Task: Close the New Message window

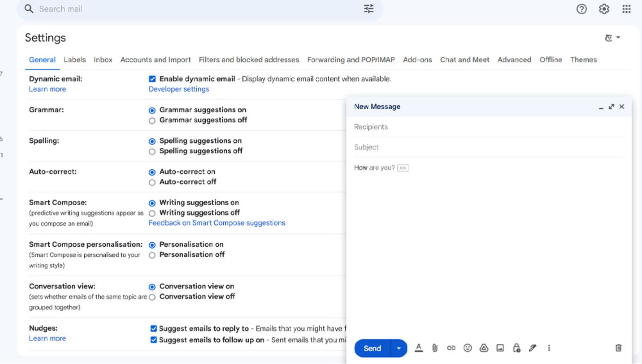Action: click(x=622, y=107)
